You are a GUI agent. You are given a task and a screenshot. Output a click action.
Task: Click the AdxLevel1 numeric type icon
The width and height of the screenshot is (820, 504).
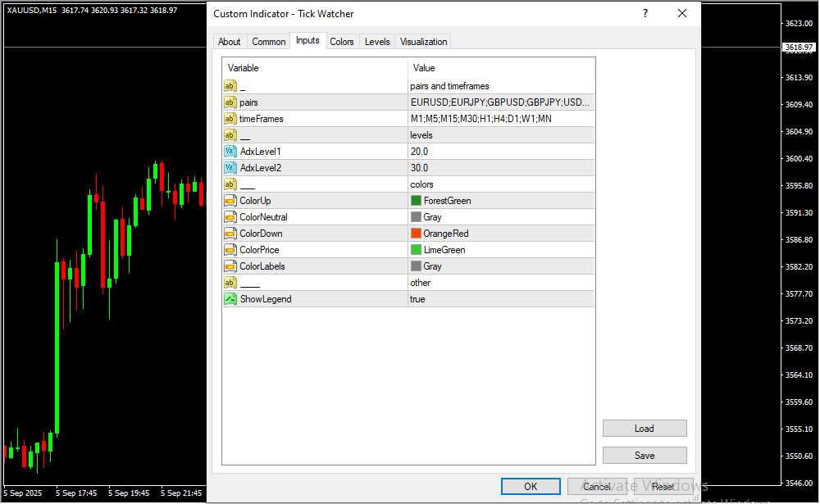230,152
